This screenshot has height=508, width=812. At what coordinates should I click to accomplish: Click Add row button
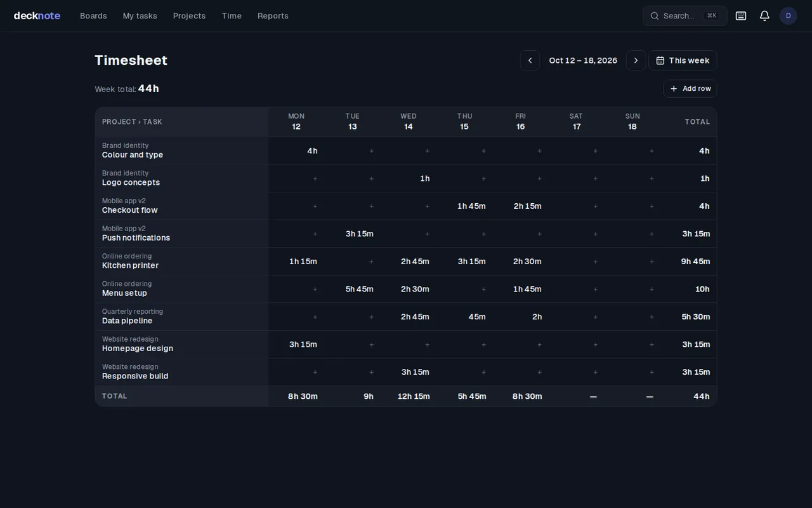[x=690, y=89]
